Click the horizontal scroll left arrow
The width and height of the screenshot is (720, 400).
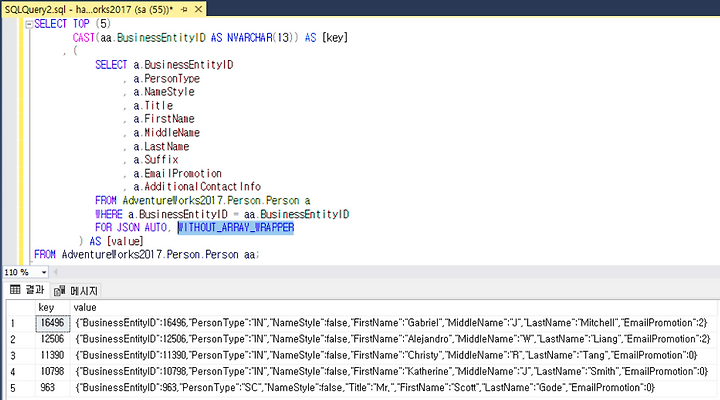click(56, 272)
